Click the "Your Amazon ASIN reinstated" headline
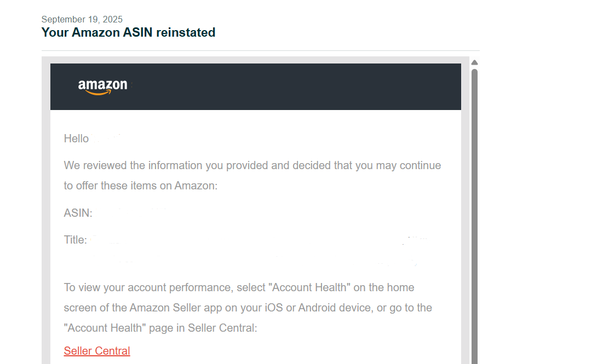603x364 pixels. click(128, 32)
